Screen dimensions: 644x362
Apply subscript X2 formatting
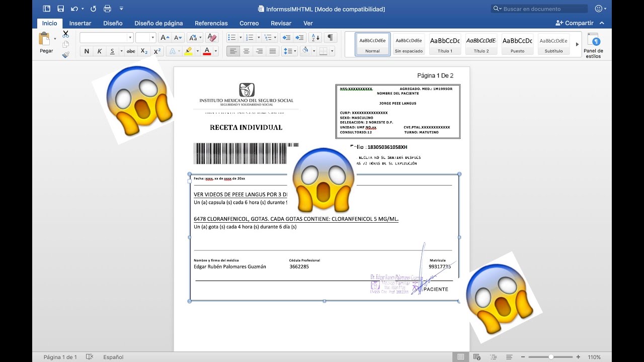click(x=144, y=51)
